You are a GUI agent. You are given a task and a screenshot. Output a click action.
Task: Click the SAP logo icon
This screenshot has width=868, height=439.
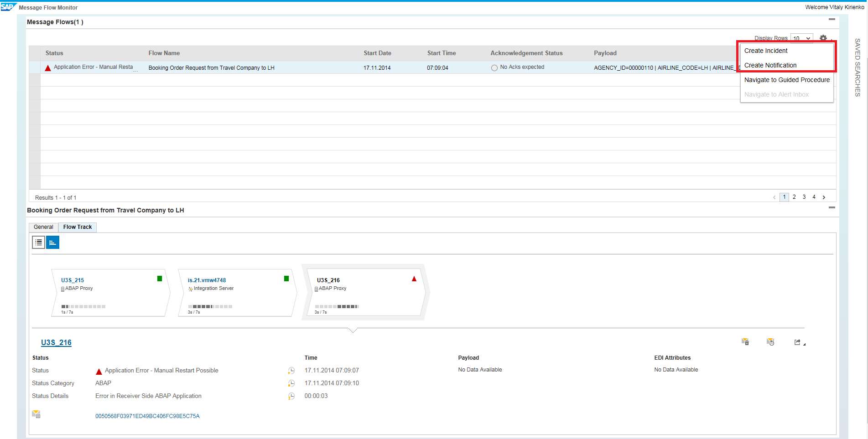(x=8, y=7)
